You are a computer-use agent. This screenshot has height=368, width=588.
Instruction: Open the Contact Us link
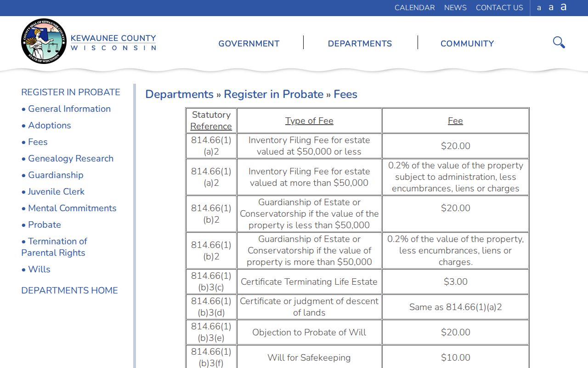pos(499,8)
